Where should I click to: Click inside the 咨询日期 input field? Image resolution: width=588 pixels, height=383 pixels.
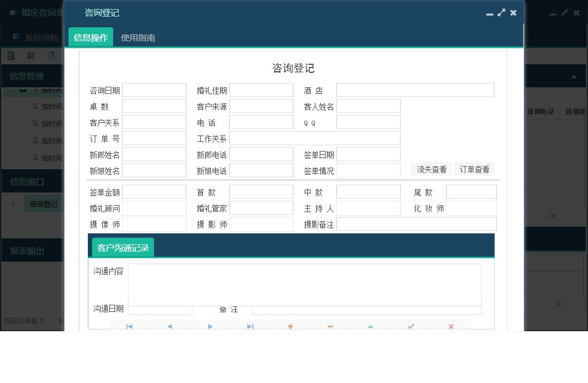click(x=154, y=89)
